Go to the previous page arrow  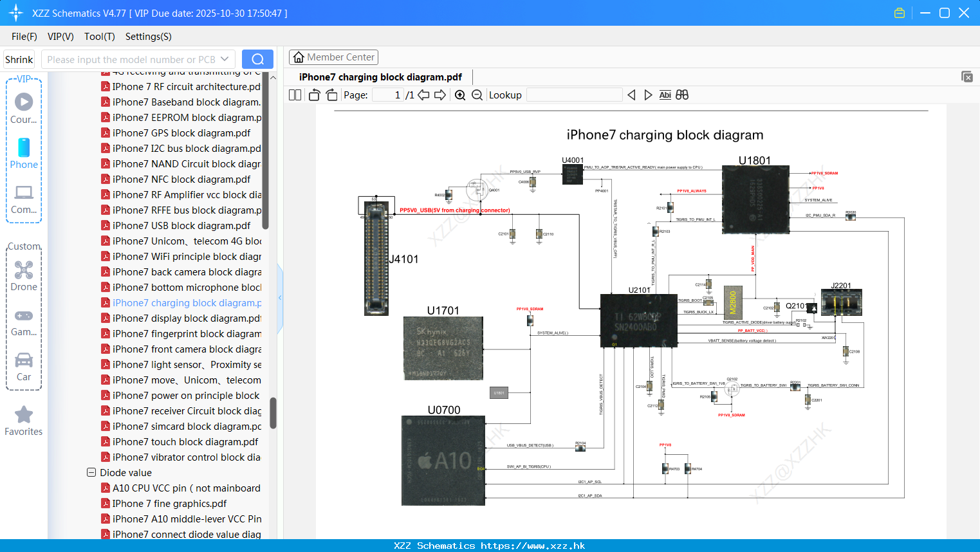click(423, 95)
